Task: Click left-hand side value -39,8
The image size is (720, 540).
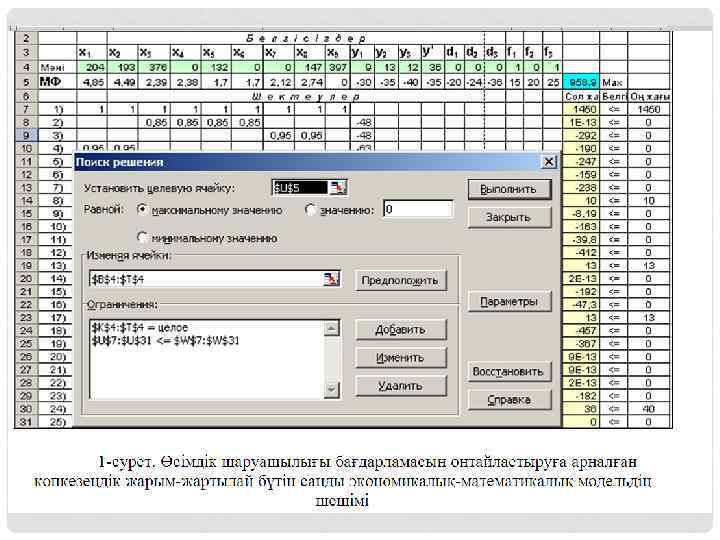Action: 581,240
